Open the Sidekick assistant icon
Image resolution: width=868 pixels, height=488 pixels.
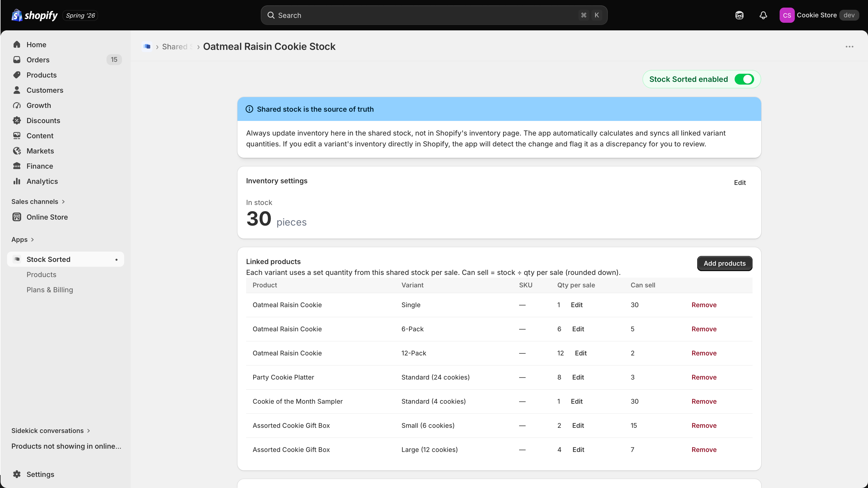(739, 15)
